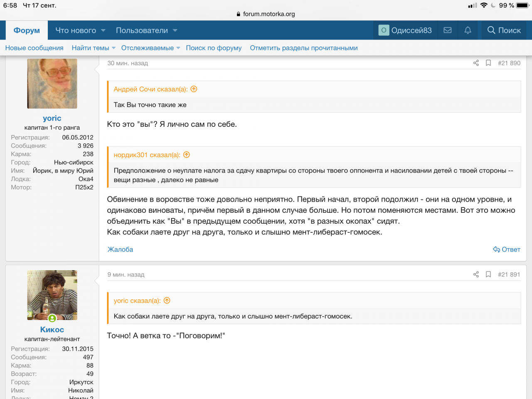Image resolution: width=532 pixels, height=399 pixels.
Task: Reply to yoric's post with Ответ
Action: [507, 249]
